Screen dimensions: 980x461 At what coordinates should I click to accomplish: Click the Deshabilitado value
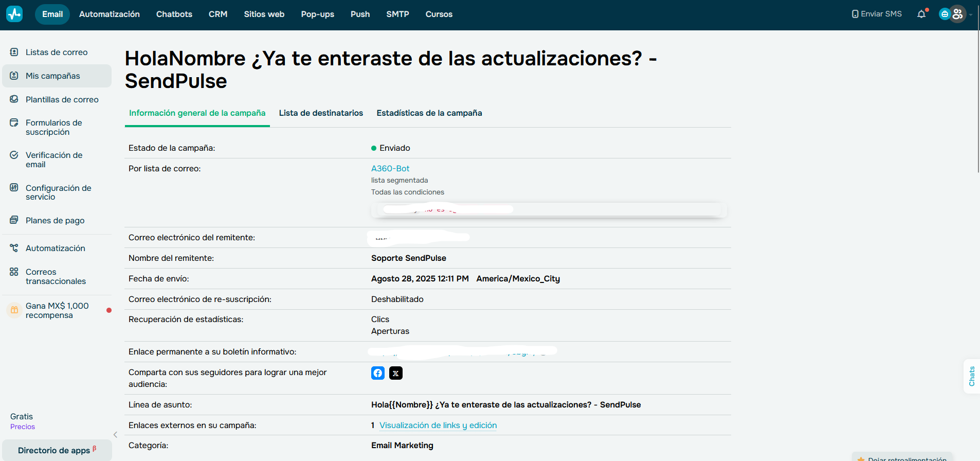397,299
